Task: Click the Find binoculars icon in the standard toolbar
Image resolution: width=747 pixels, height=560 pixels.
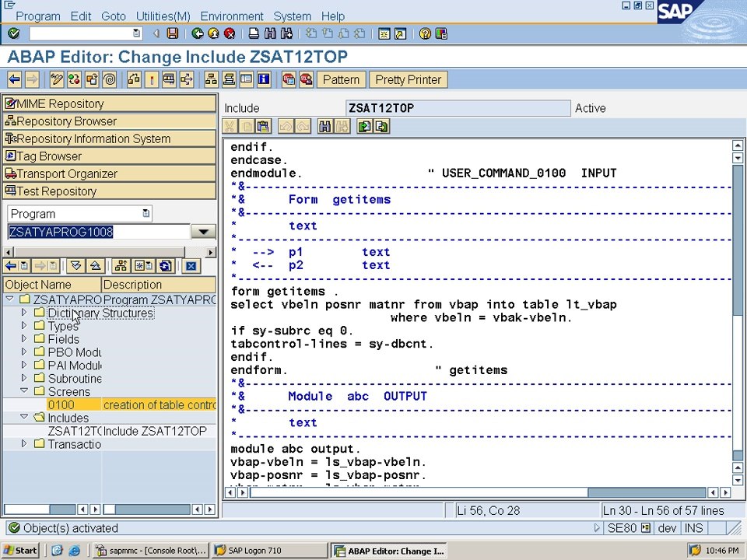Action: (270, 33)
